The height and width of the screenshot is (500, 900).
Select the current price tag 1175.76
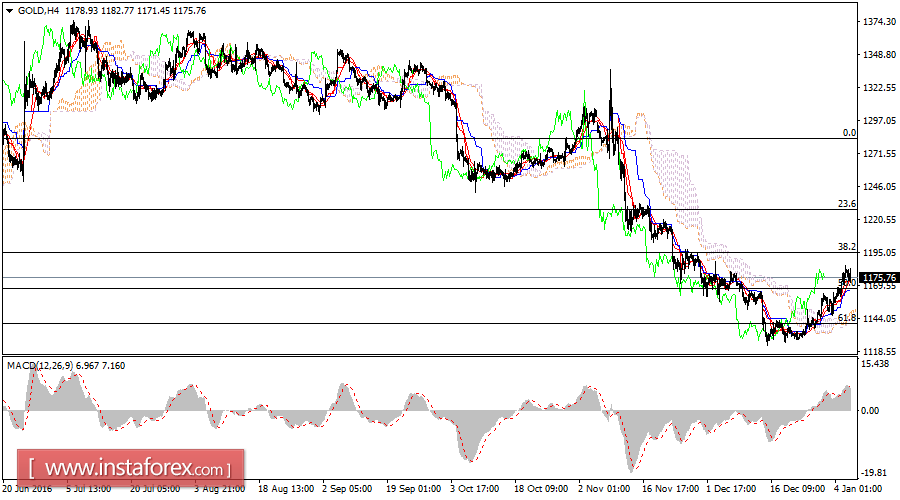[879, 278]
